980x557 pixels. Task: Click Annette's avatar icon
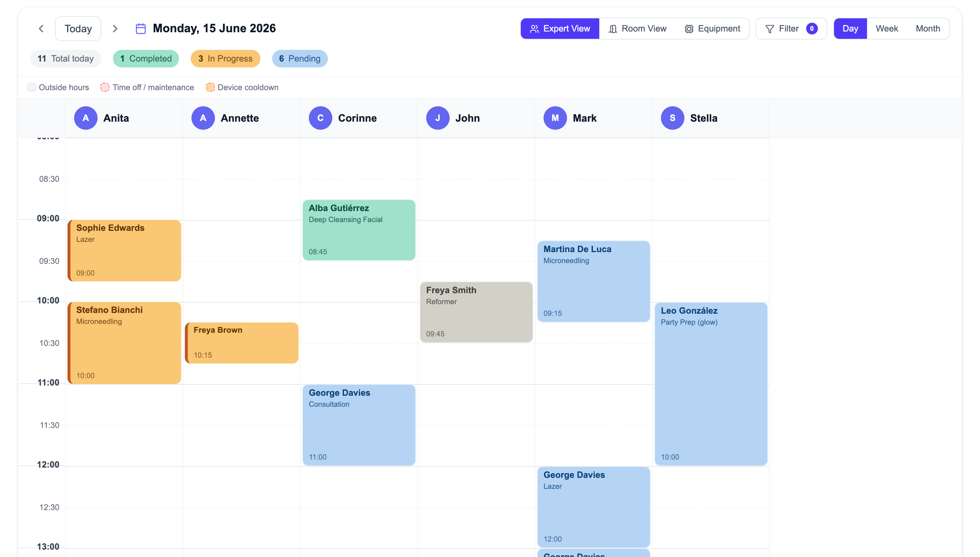(x=203, y=118)
